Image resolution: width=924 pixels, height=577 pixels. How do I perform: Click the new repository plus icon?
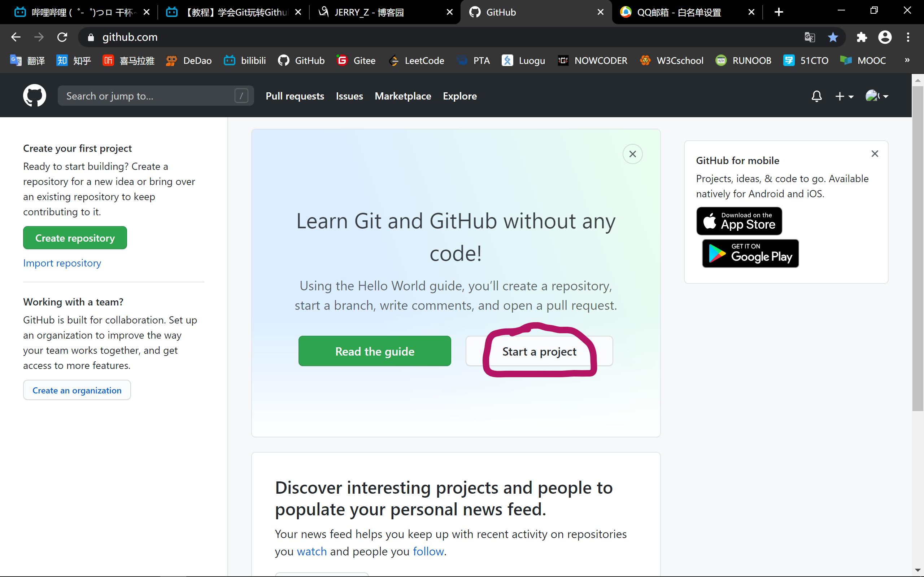(842, 96)
